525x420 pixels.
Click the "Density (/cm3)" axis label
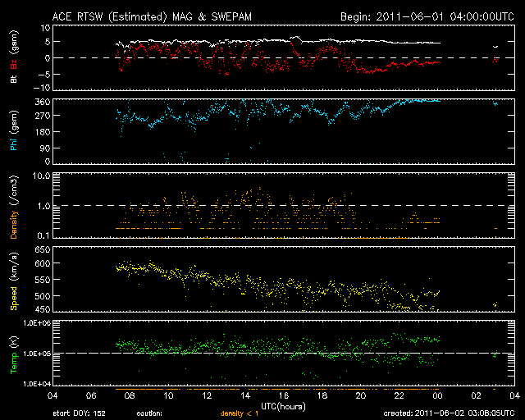pos(14,207)
